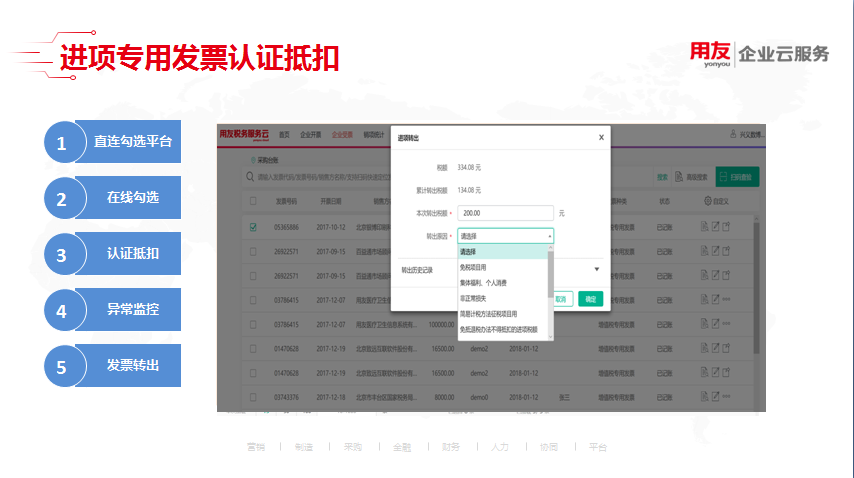Click the name 张三 in the table
Viewport: 854px width, 478px height.
564,397
